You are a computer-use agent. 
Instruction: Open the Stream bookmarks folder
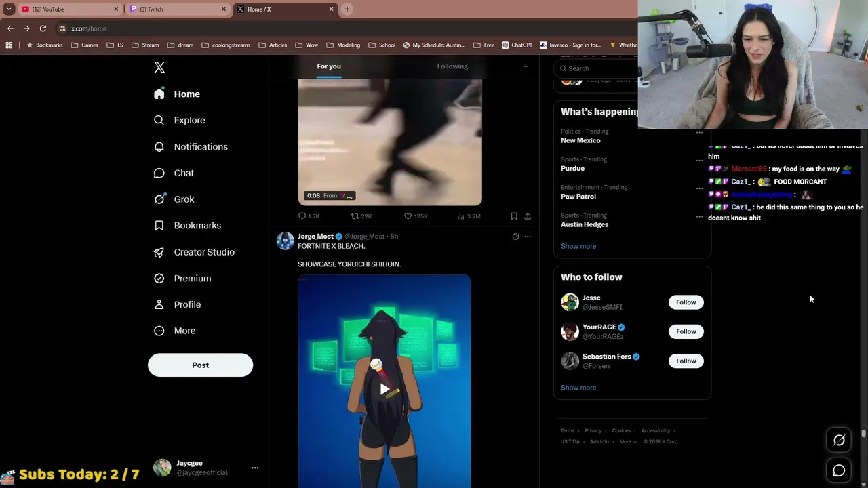pos(145,45)
